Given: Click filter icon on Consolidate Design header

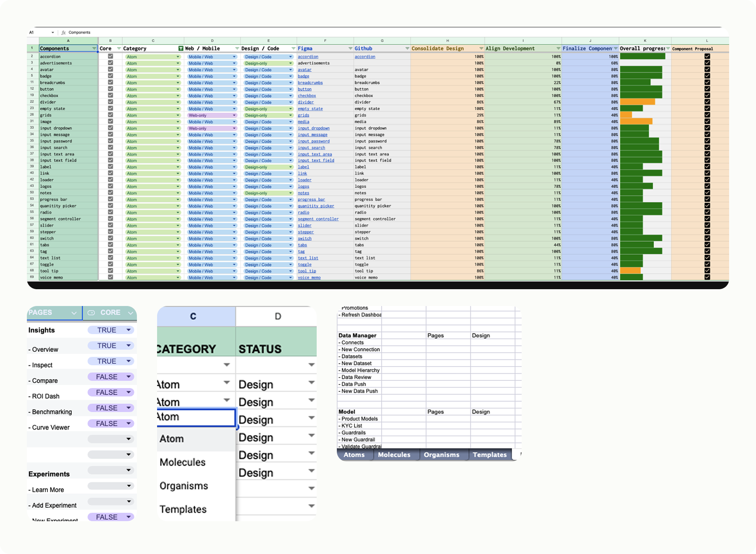Looking at the screenshot, I should tap(481, 49).
